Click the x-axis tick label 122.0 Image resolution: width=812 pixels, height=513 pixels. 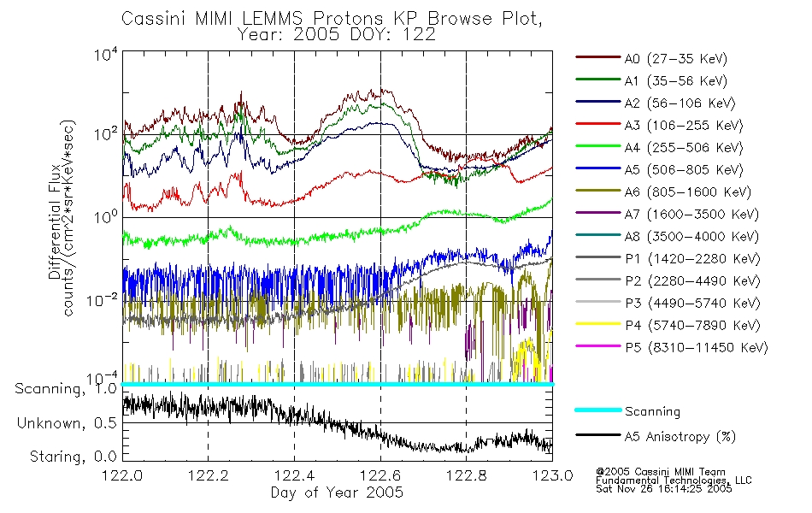[x=122, y=475]
